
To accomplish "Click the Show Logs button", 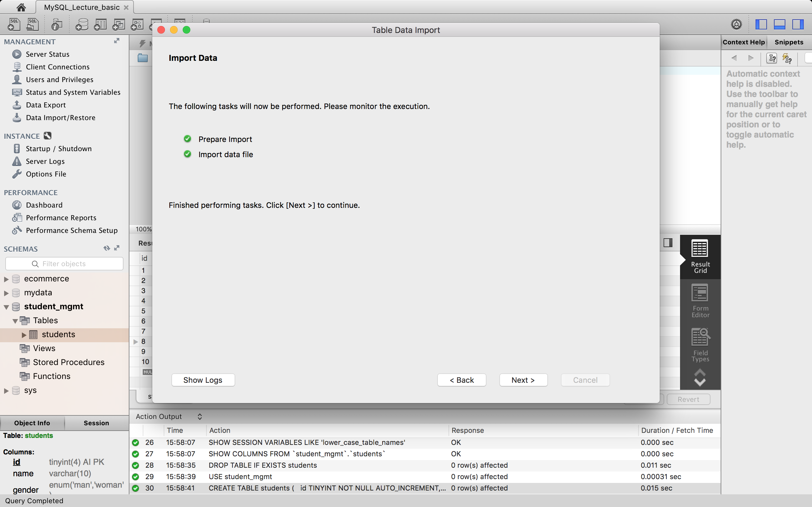I will pos(203,380).
